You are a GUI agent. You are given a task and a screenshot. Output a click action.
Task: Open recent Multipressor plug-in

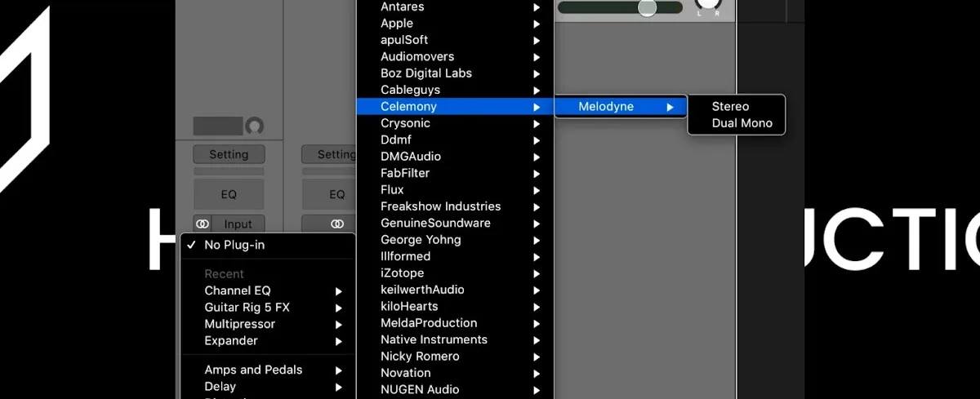268,324
